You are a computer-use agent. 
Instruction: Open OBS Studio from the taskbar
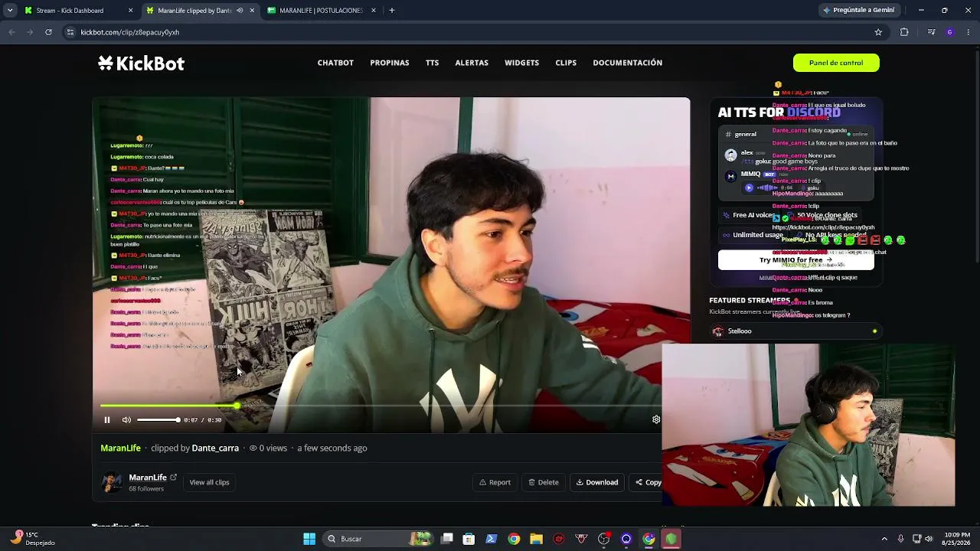pos(603,539)
